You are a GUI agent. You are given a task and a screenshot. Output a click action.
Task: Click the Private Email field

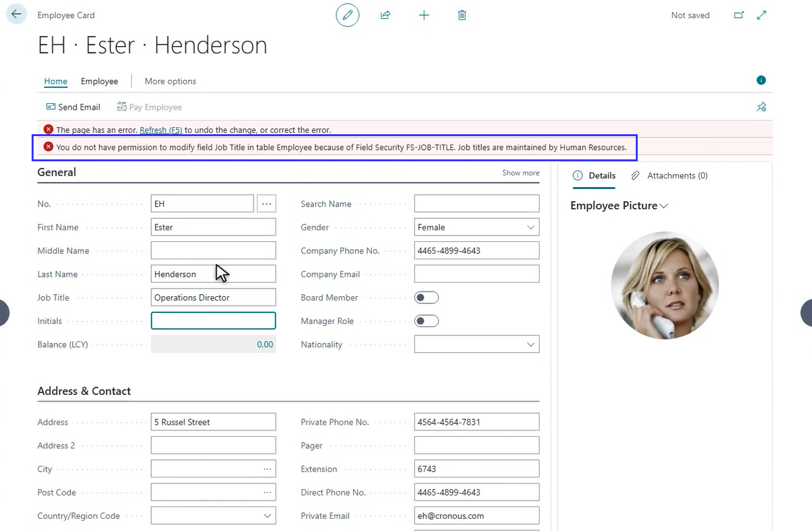pos(476,516)
